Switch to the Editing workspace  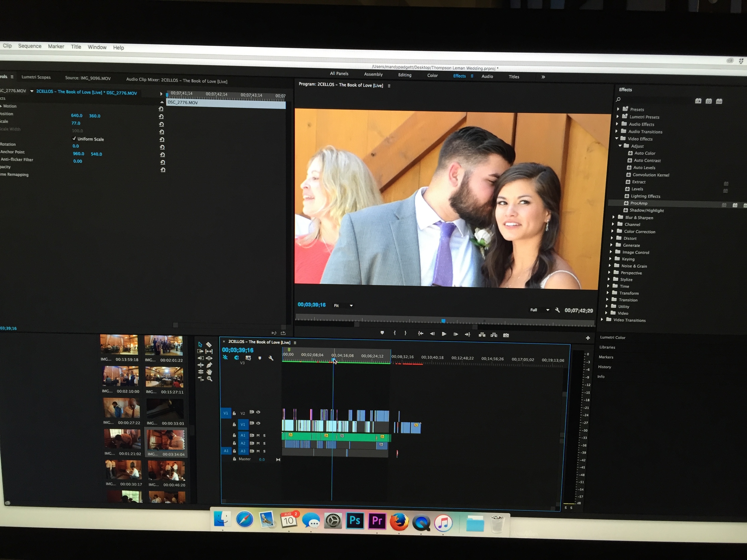point(405,75)
